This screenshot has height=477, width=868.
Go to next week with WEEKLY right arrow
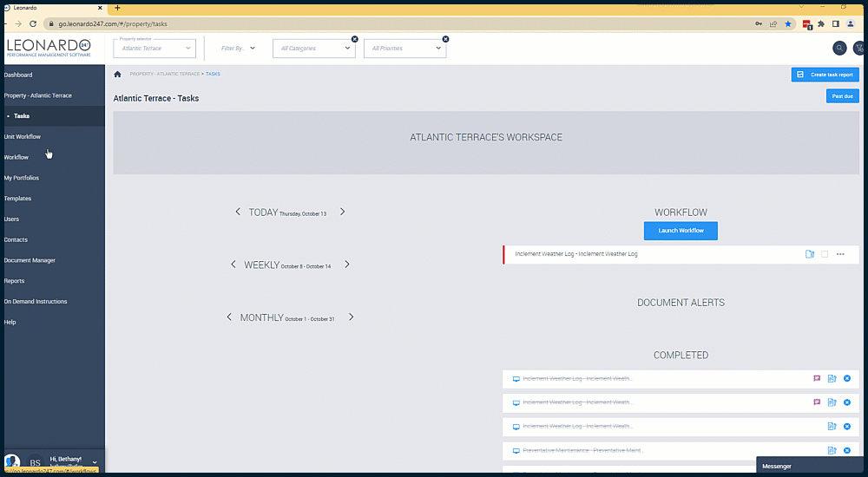347,265
